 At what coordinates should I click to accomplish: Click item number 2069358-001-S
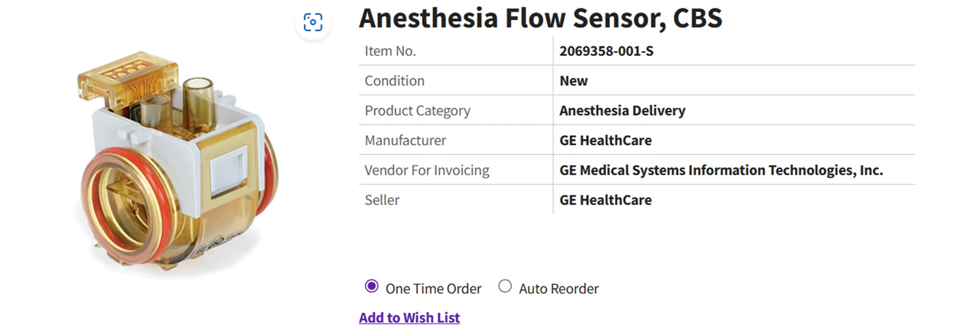click(606, 51)
